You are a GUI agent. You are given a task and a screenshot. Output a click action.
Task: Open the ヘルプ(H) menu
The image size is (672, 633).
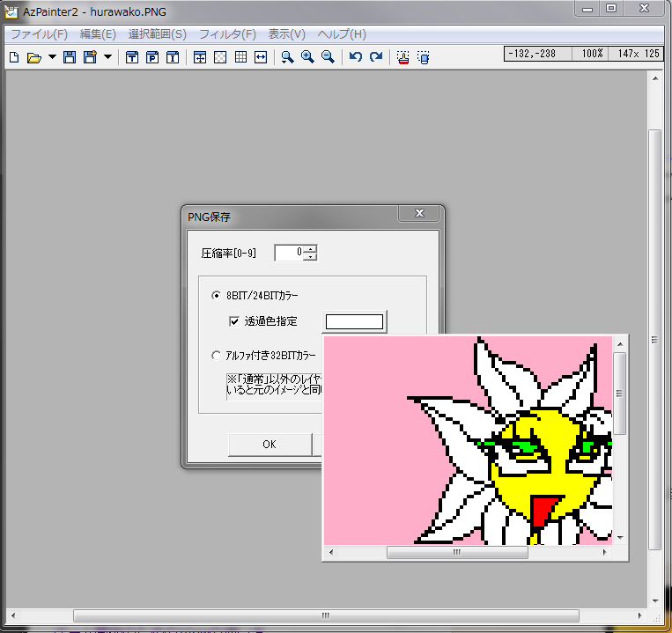[x=341, y=34]
